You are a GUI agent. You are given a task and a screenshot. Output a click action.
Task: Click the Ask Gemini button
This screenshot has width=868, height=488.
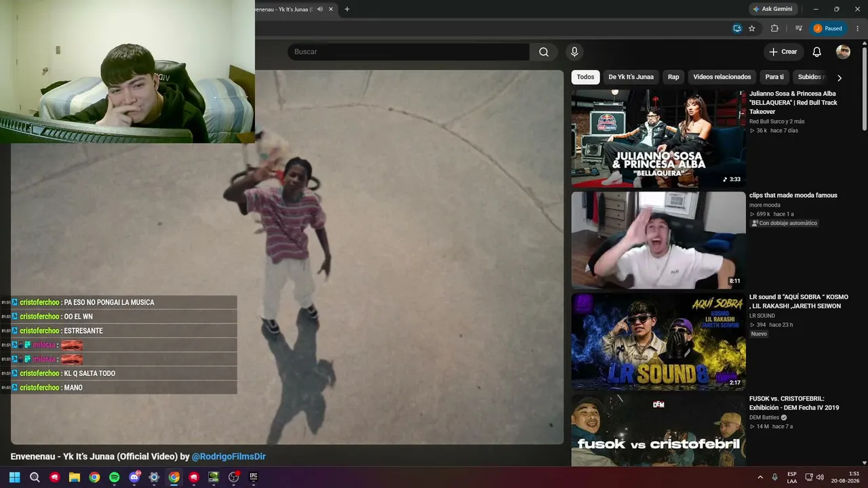pyautogui.click(x=772, y=9)
